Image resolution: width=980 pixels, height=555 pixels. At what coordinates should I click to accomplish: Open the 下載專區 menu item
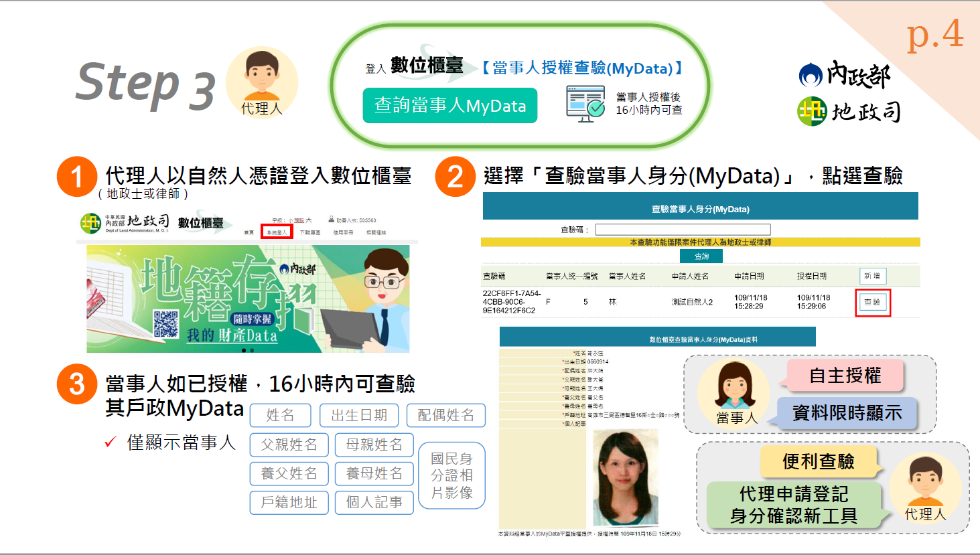(x=310, y=232)
